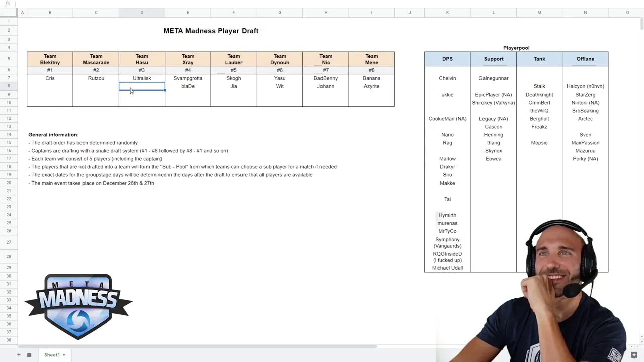Select row 8 header

click(x=9, y=86)
